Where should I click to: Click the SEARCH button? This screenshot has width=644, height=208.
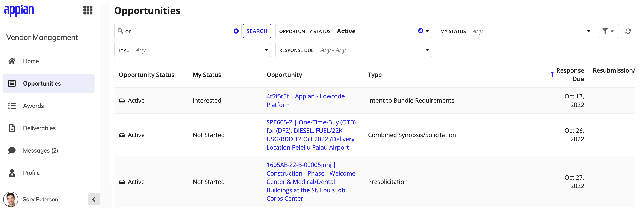257,31
